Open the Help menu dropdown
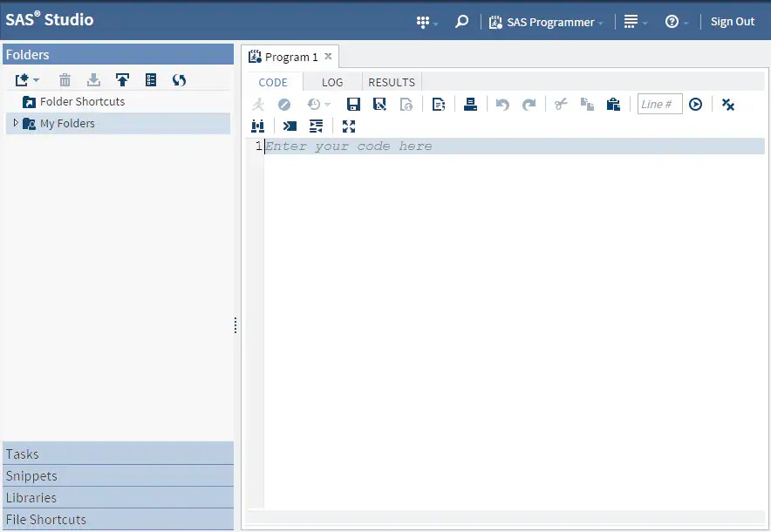 [x=672, y=22]
